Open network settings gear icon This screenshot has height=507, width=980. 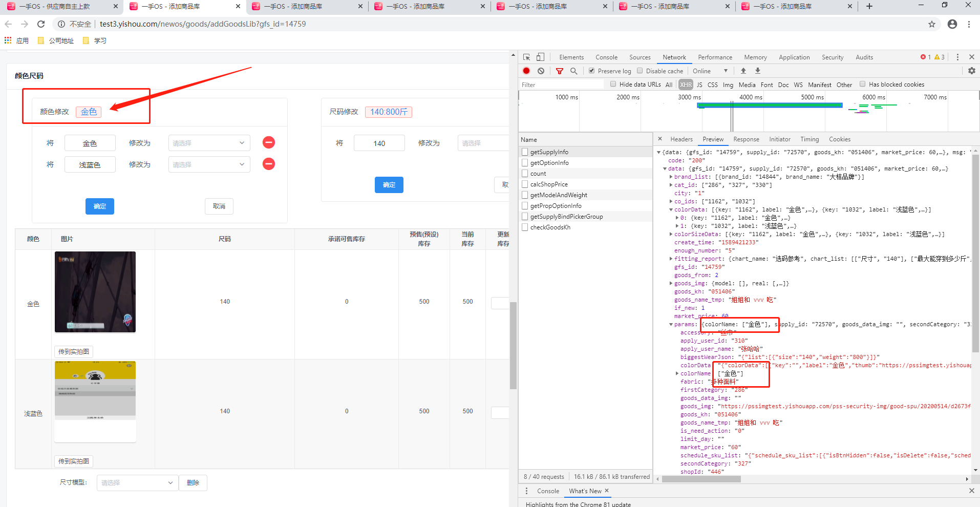click(972, 71)
